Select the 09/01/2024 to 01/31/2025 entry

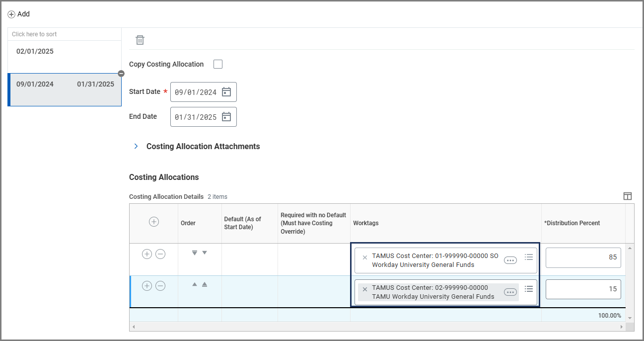(x=65, y=85)
